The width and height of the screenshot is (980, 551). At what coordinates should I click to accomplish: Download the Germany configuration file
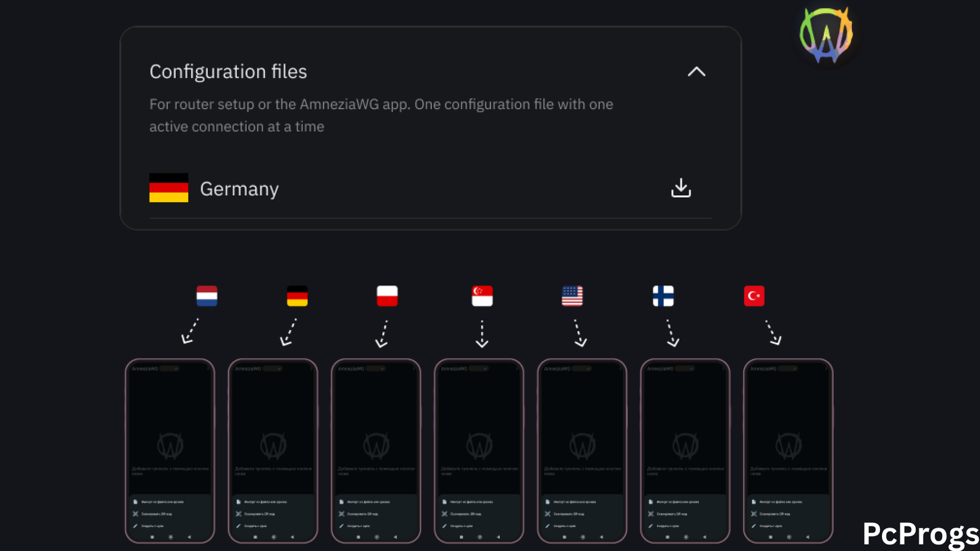pyautogui.click(x=680, y=188)
